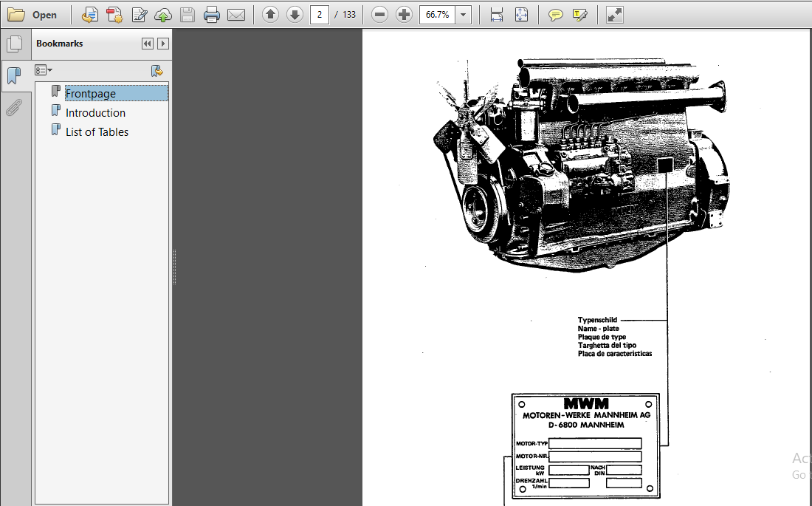Open the Bookmarks panel icon
Viewport: 812px width, 506px height.
15,75
